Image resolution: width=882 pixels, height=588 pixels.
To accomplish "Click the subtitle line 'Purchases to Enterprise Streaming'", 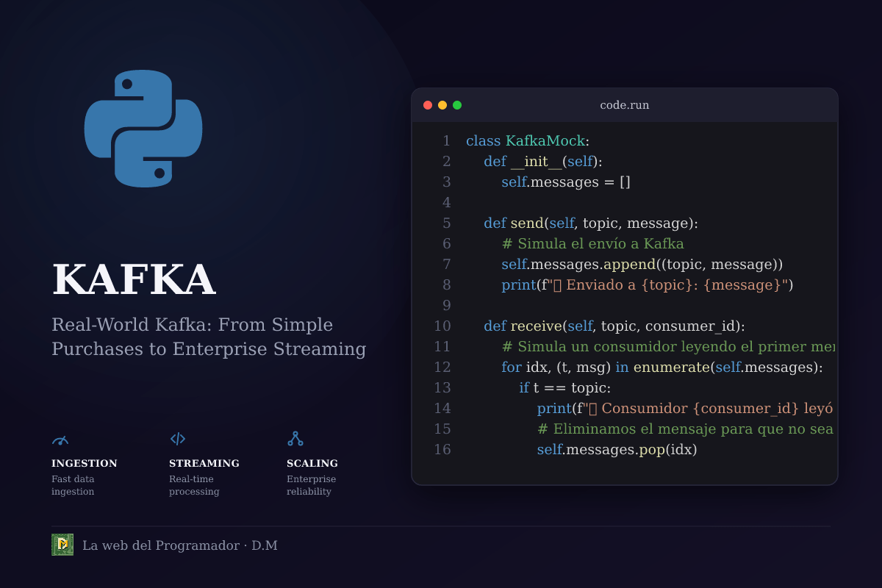I will coord(209,349).
